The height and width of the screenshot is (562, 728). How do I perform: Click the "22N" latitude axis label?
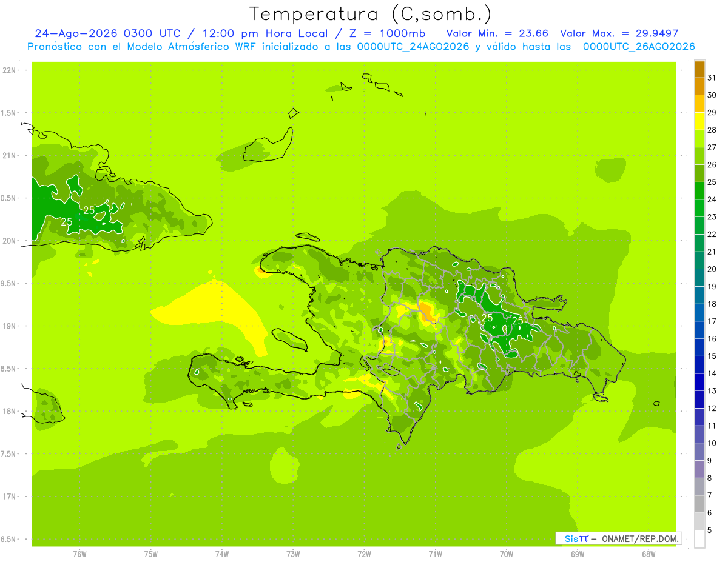click(10, 70)
